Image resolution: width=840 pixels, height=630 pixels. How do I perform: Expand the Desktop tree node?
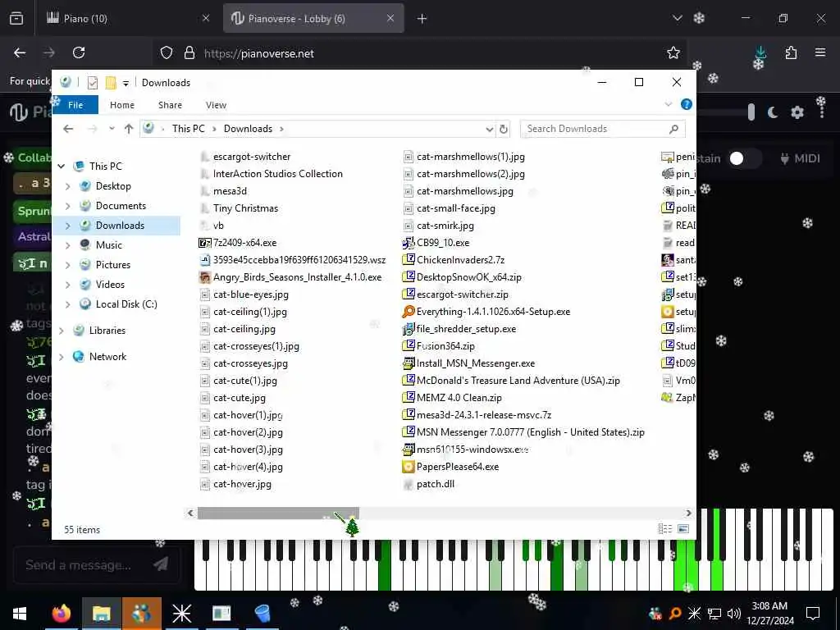67,186
